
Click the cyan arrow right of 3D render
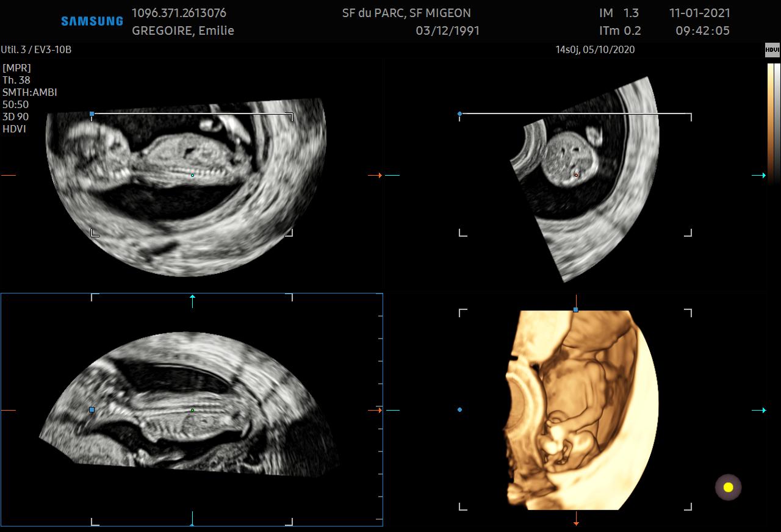tap(759, 411)
